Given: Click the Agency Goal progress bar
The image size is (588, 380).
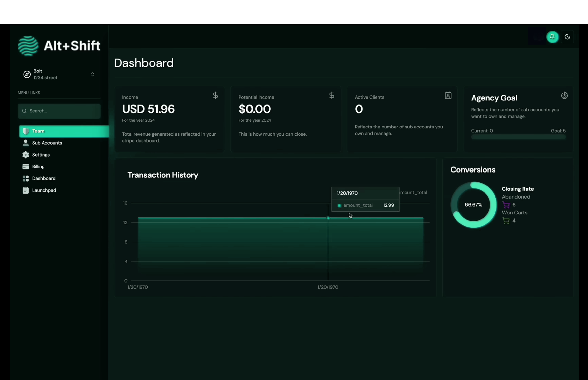Looking at the screenshot, I should point(518,137).
